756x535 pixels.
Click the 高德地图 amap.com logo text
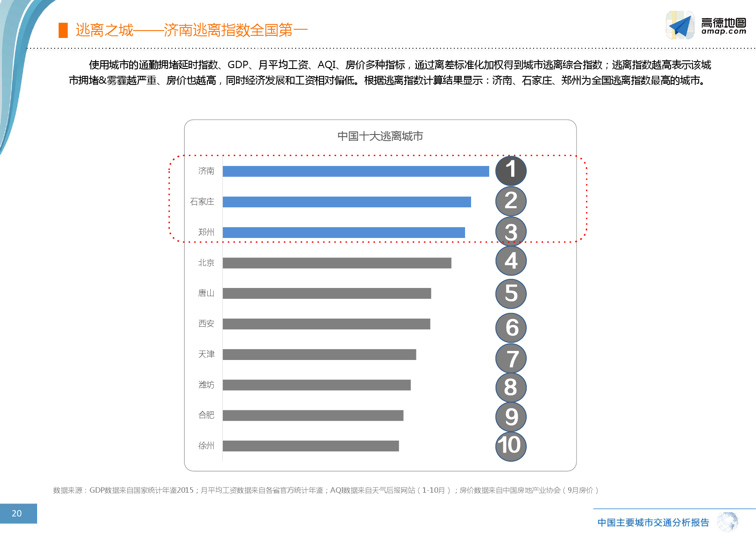tap(724, 26)
